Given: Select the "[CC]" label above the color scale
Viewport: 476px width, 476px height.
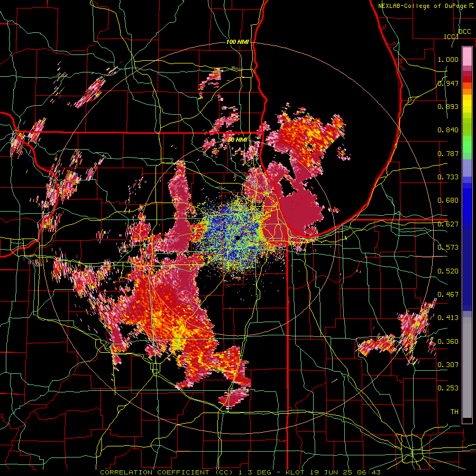Looking at the screenshot, I should pyautogui.click(x=451, y=36).
